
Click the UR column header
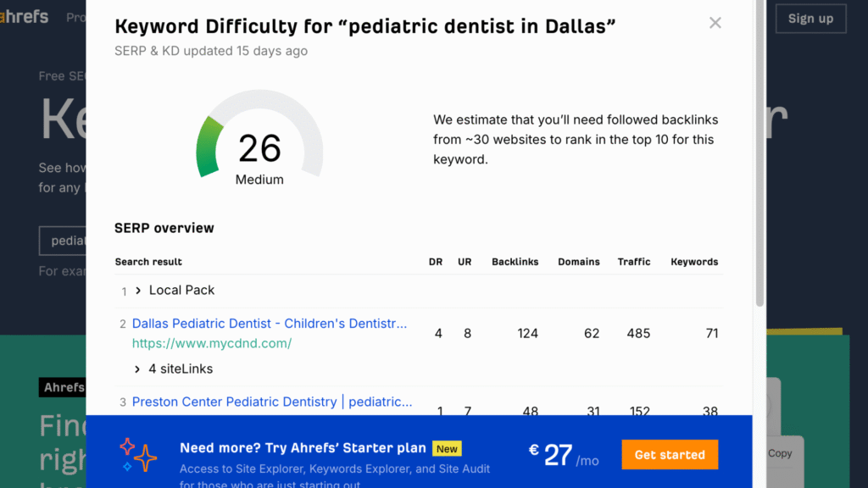point(465,262)
